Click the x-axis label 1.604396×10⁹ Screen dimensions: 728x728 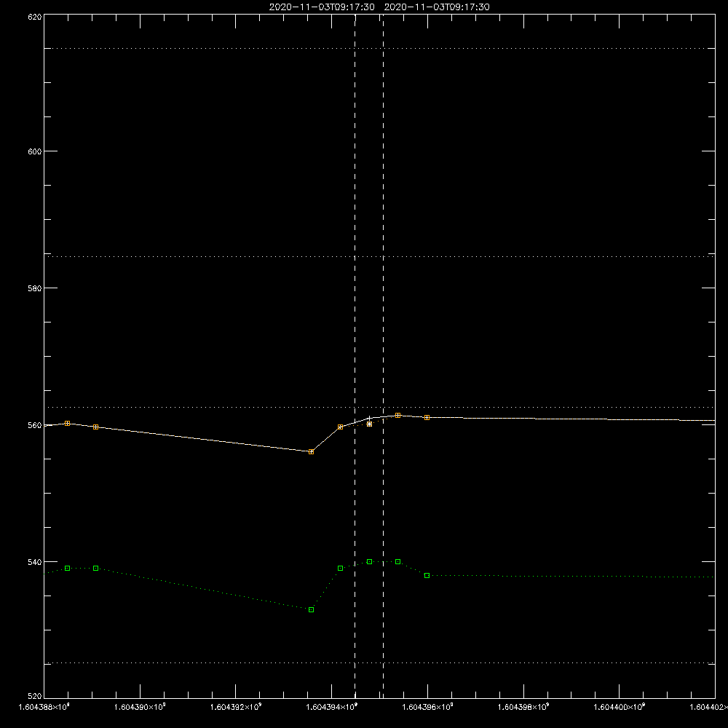click(x=427, y=707)
